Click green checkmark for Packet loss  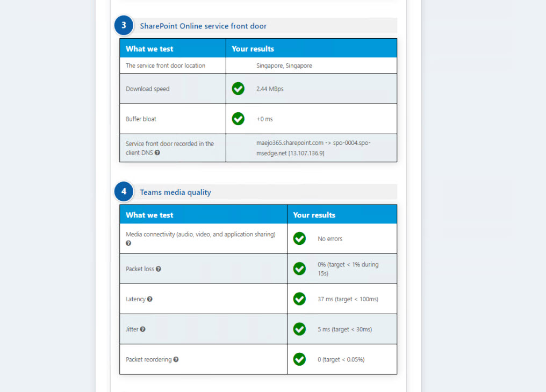coord(299,268)
